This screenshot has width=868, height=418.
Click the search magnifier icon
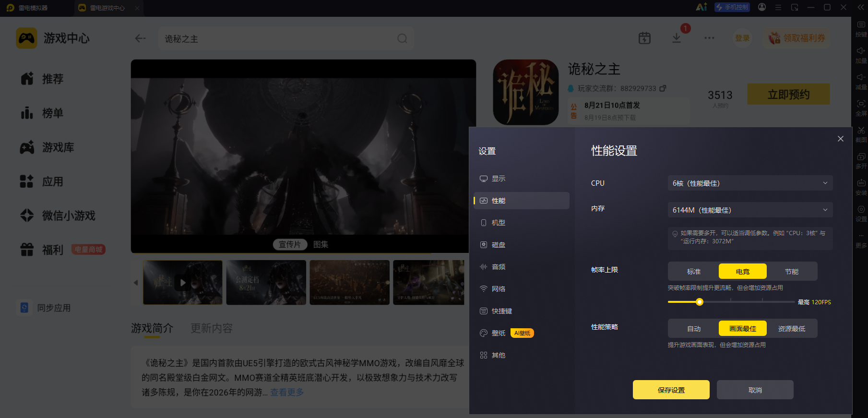click(x=402, y=38)
